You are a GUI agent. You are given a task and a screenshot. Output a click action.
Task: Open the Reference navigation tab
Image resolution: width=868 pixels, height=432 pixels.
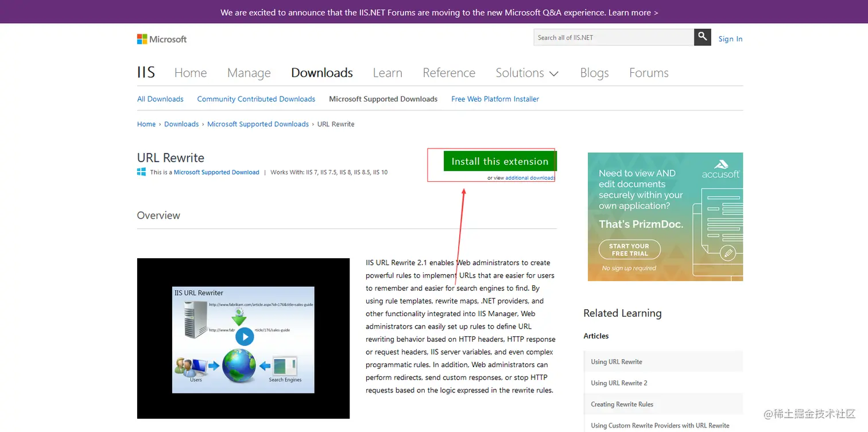[x=449, y=73]
